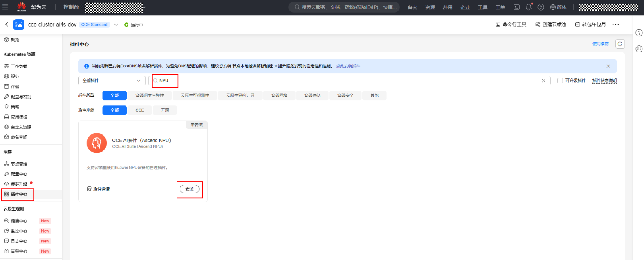This screenshot has width=644, height=260.
Task: Click 控制台 console link
Action: click(x=71, y=7)
